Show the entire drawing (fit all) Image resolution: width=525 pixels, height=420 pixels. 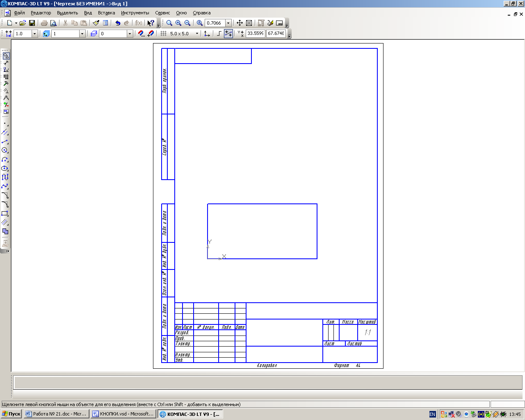(249, 23)
